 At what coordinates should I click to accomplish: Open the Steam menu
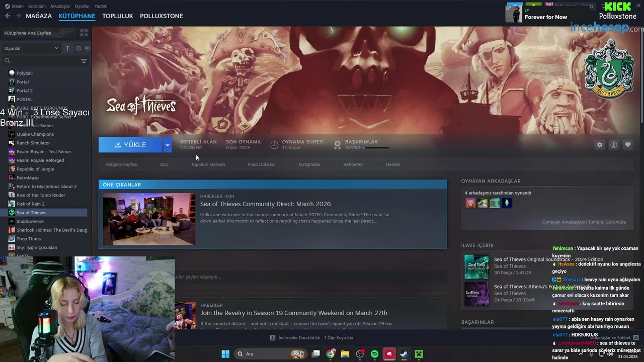coord(15,6)
